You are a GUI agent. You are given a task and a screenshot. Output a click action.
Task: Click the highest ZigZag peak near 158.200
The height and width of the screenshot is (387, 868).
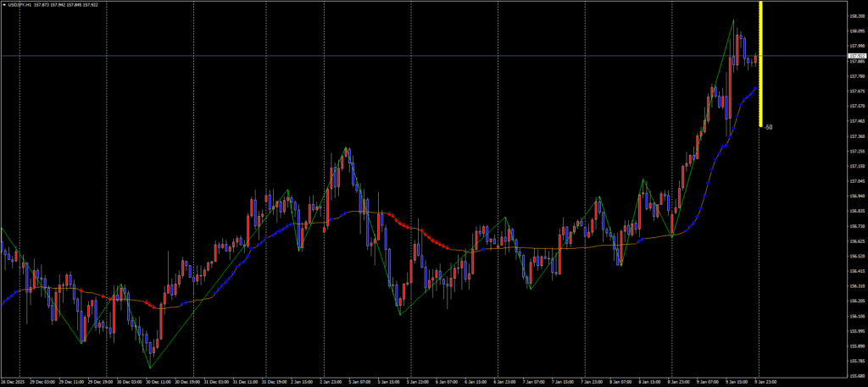(733, 19)
